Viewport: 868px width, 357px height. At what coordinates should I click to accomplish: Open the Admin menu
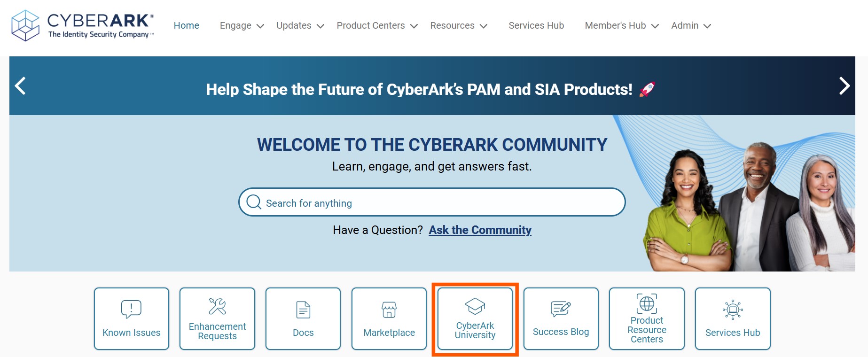[x=685, y=25]
